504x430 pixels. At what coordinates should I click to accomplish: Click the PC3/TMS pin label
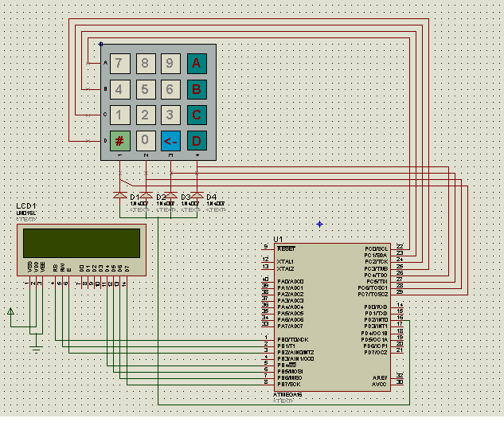point(376,268)
